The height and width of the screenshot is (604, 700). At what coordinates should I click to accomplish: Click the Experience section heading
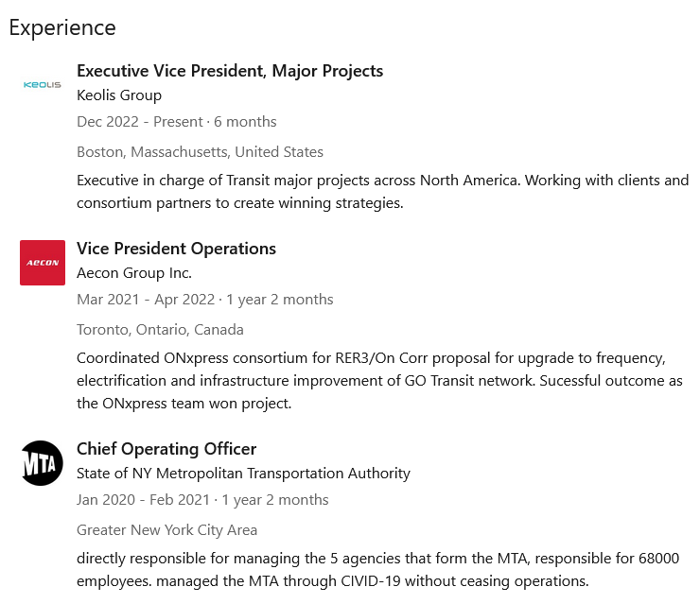[62, 27]
